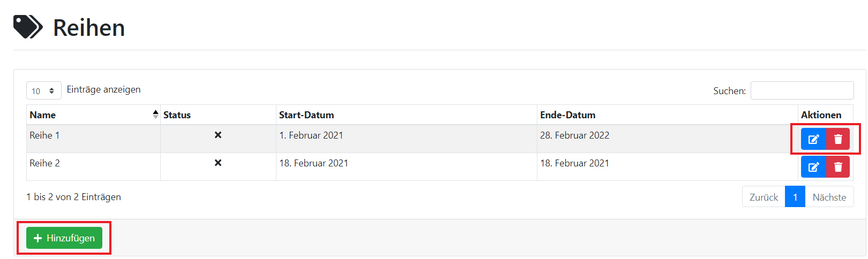The height and width of the screenshot is (259, 868).
Task: Click the Reihen tags icon
Action: click(x=28, y=27)
